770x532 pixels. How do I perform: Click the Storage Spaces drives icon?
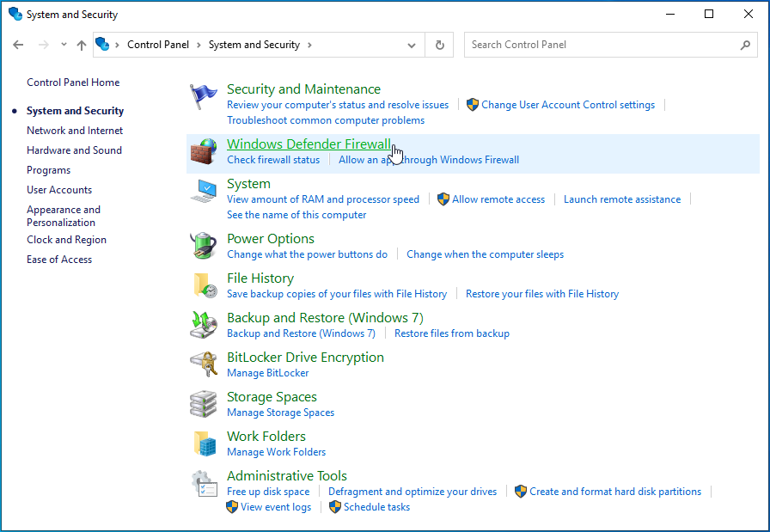coord(204,404)
